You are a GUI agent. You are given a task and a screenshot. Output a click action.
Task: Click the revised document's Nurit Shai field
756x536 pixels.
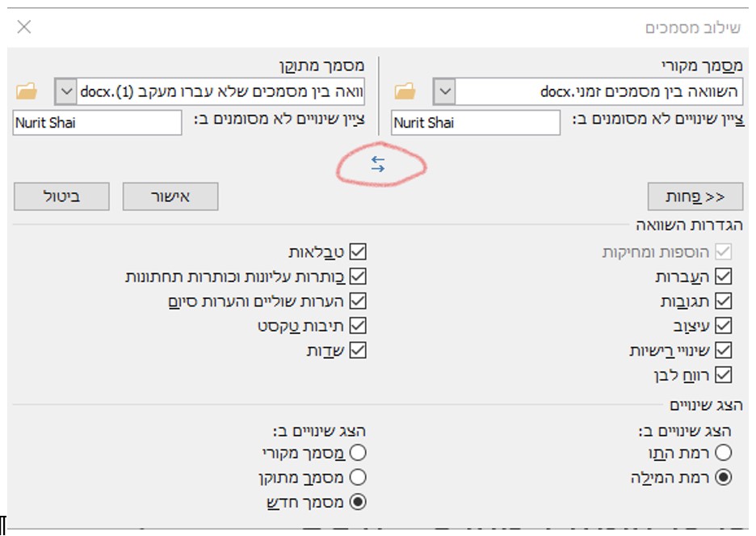pyautogui.click(x=97, y=123)
